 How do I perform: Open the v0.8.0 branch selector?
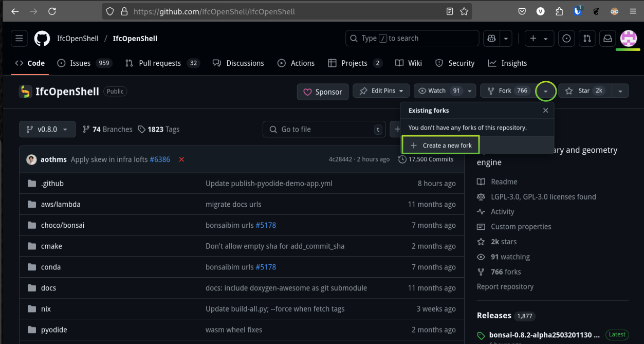47,130
